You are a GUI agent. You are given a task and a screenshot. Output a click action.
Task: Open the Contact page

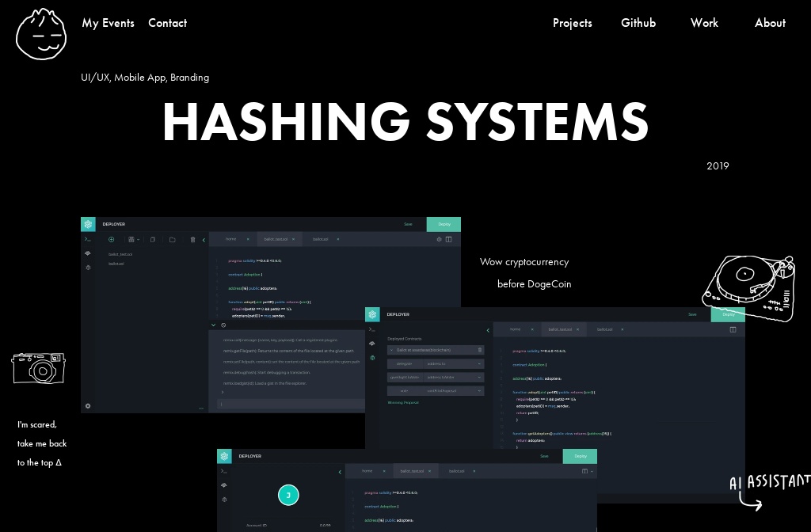pos(168,23)
